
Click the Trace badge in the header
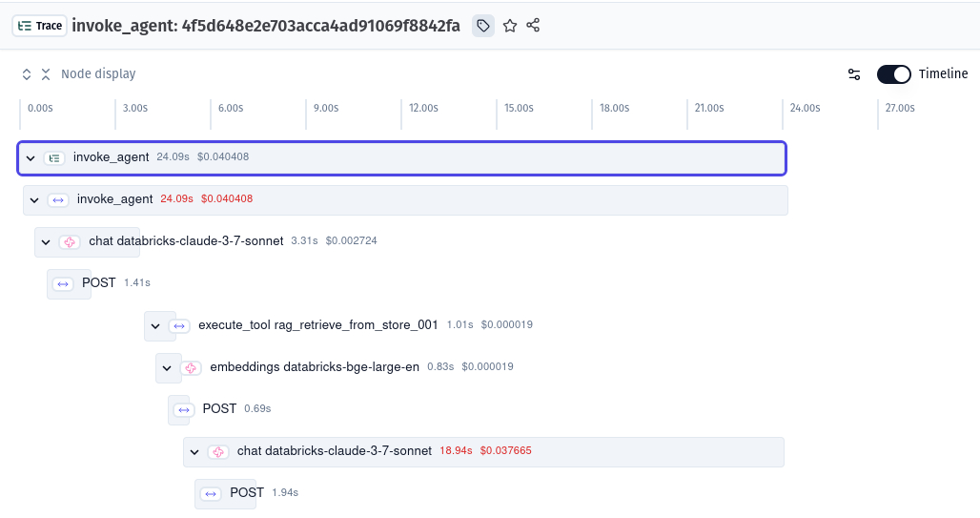[39, 26]
